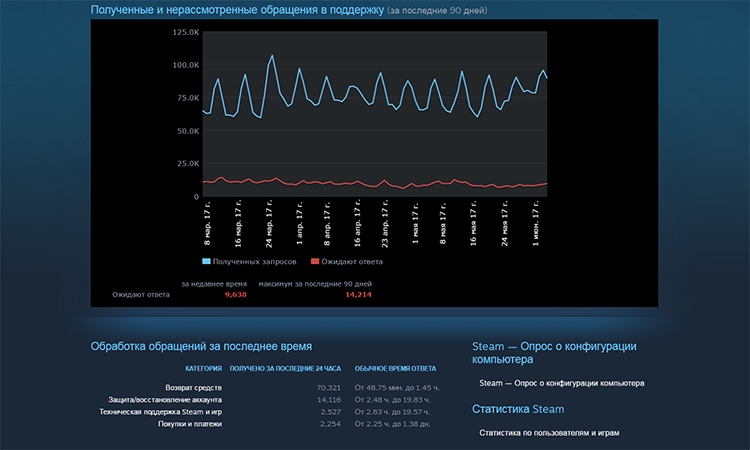Click the blue 'Полученных запросов' legend swatch
Screen dimensions: 750x450
click(206, 262)
